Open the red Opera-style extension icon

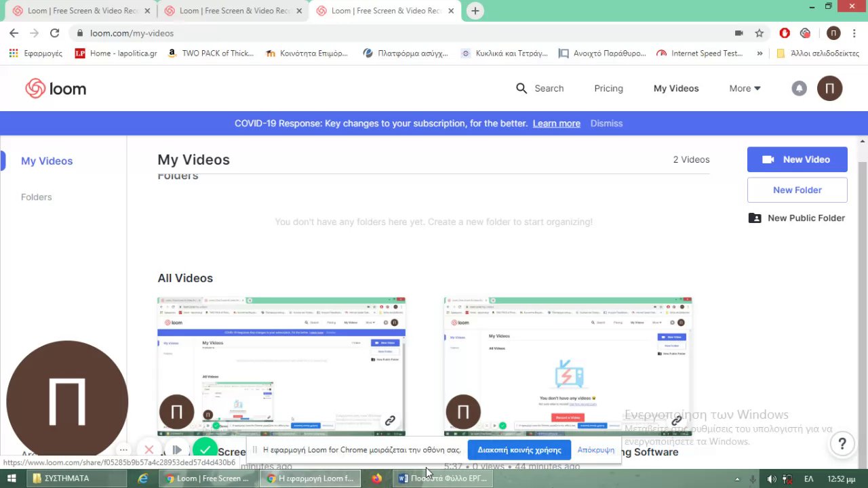coord(785,33)
